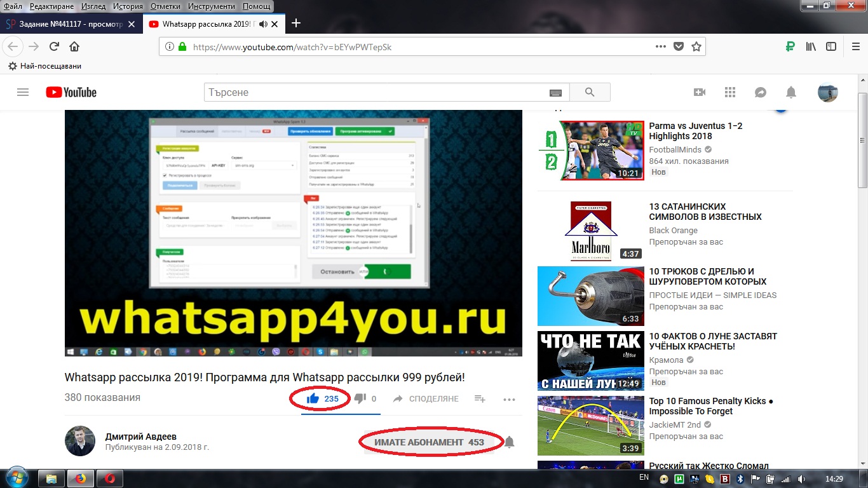Reload the current page
The image size is (868, 488).
54,46
